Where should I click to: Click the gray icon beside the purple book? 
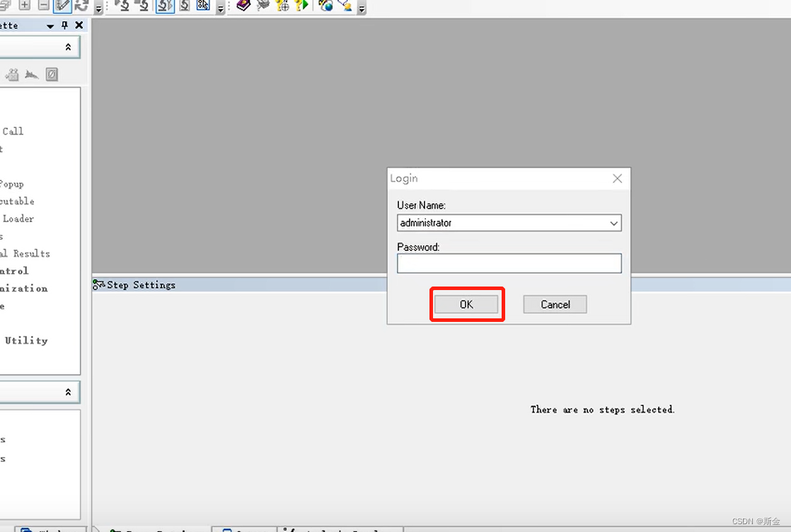[262, 6]
